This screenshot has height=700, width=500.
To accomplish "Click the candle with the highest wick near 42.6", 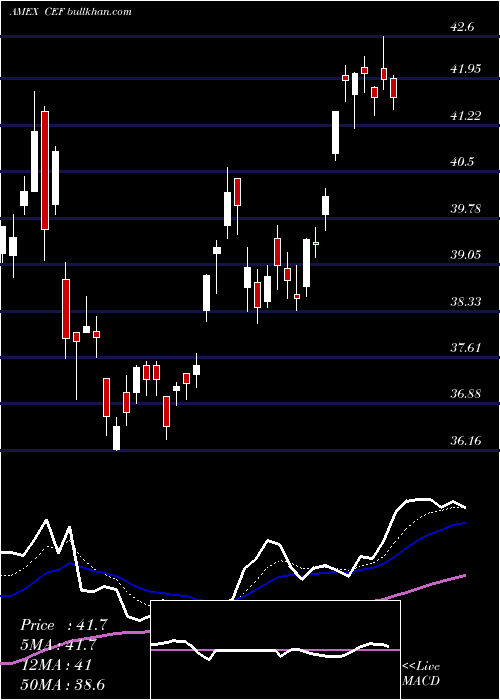I will (x=384, y=74).
